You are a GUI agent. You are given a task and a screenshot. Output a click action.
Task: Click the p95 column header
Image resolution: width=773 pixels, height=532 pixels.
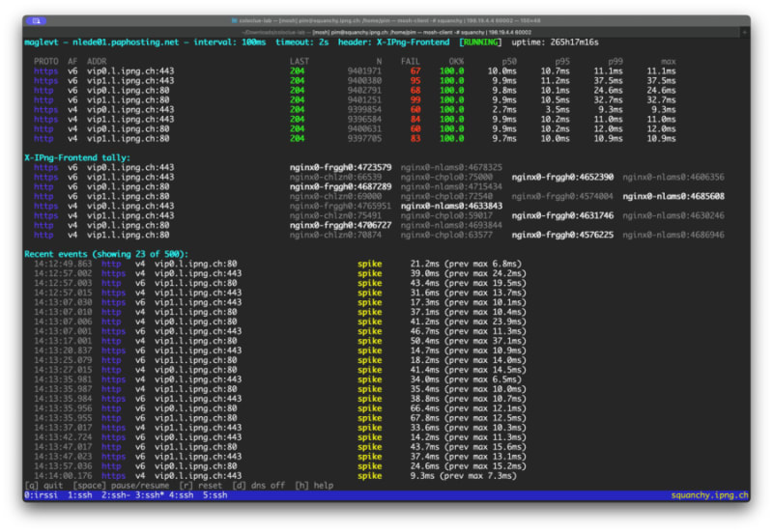pos(562,62)
